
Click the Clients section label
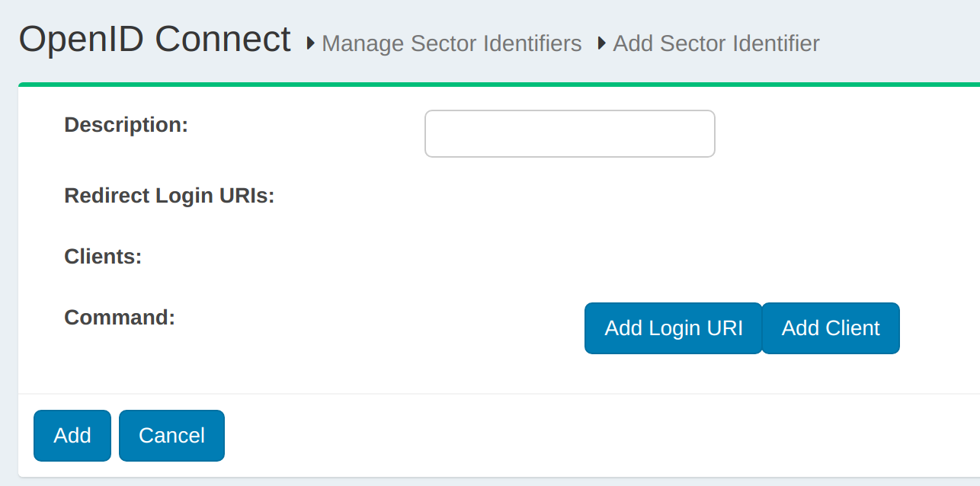[x=102, y=257]
